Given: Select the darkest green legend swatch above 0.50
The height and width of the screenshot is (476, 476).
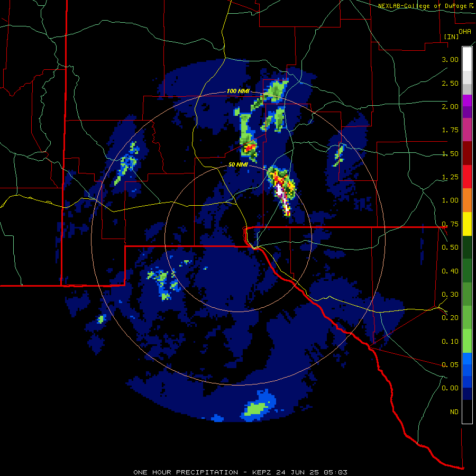Looking at the screenshot, I should click(467, 247).
